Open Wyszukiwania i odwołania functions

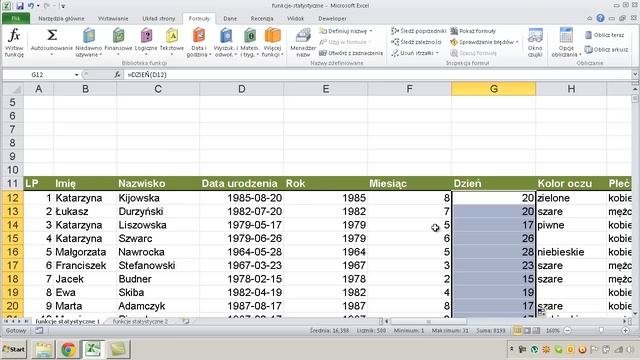[226, 42]
